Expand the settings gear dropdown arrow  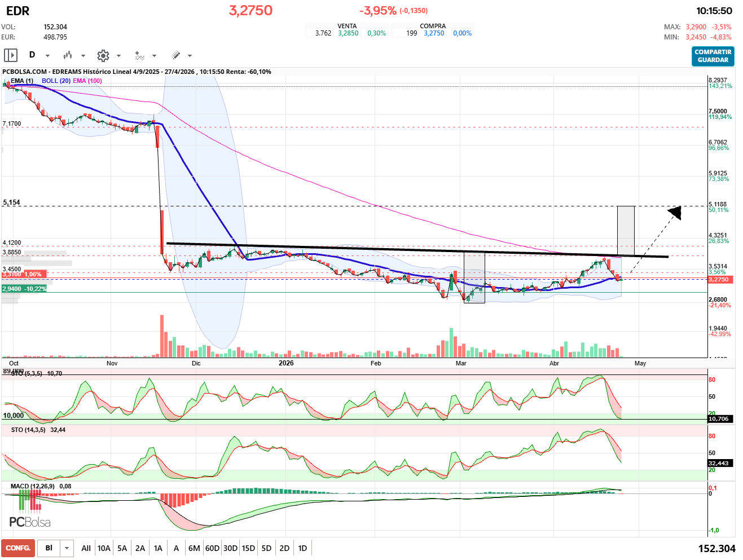tap(118, 56)
